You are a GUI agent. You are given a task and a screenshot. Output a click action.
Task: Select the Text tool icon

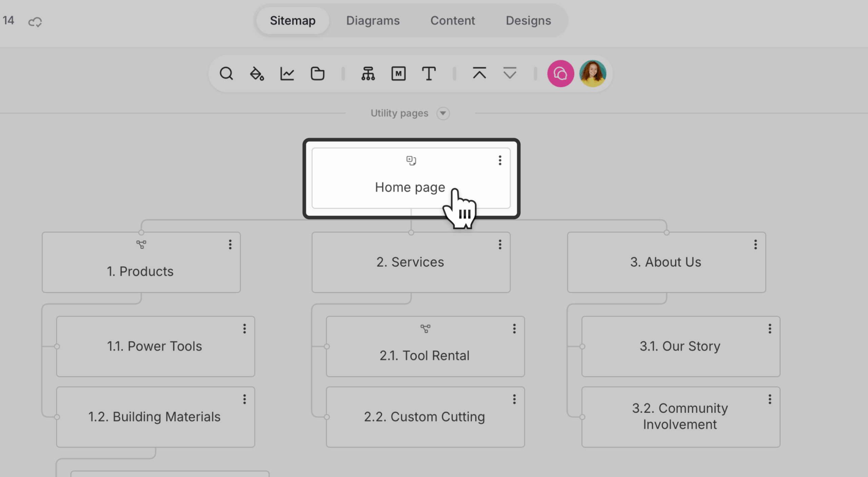click(429, 74)
